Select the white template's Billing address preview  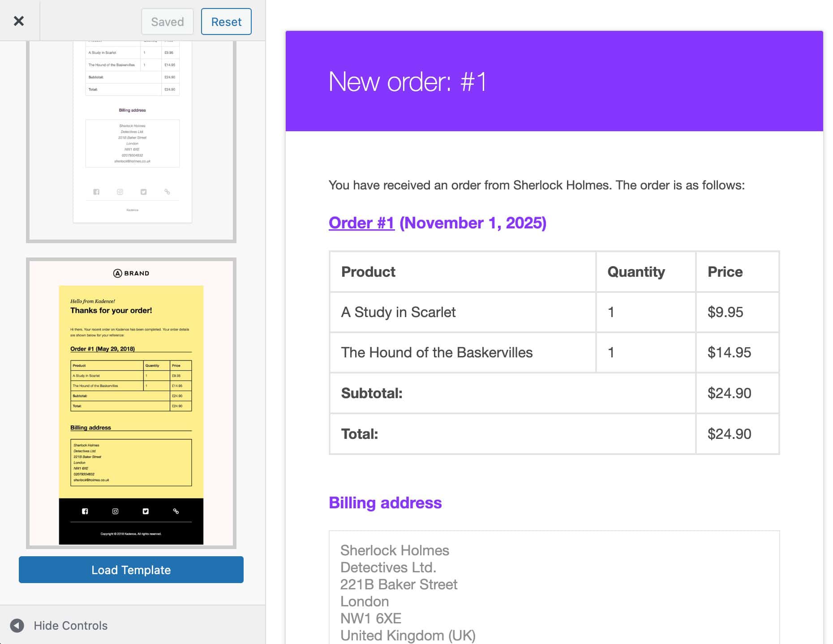[132, 143]
